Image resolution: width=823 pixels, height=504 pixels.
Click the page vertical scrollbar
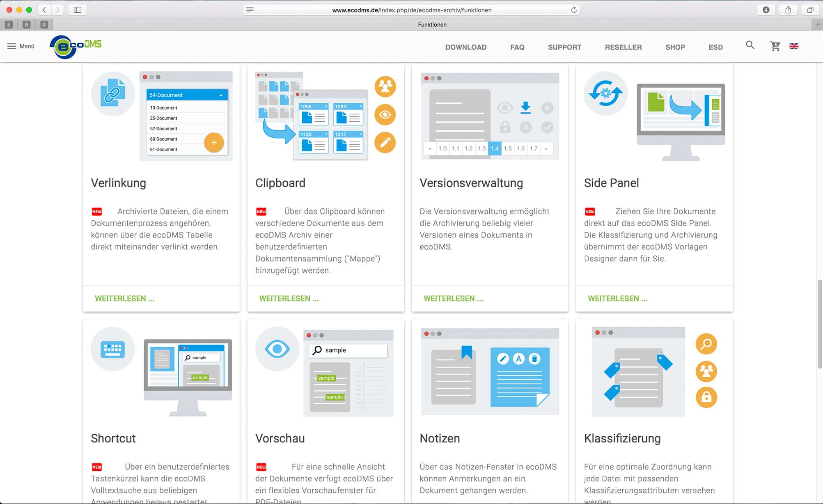tap(820, 324)
